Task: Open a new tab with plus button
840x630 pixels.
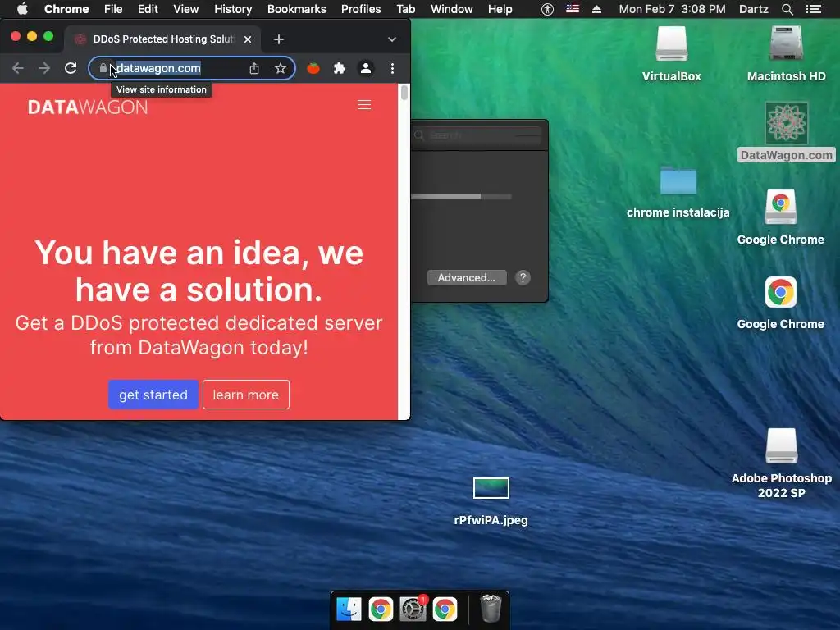Action: coord(279,39)
